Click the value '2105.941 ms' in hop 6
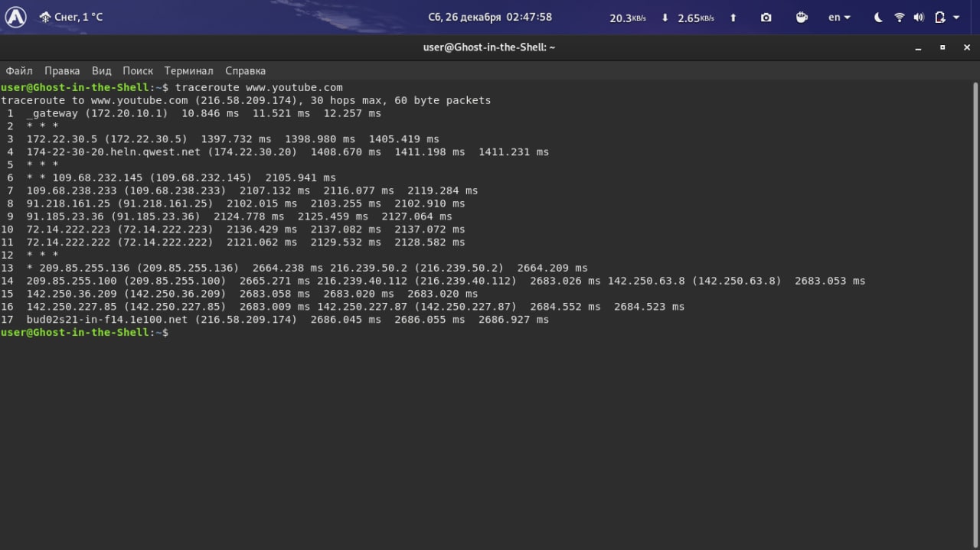 [x=300, y=178]
